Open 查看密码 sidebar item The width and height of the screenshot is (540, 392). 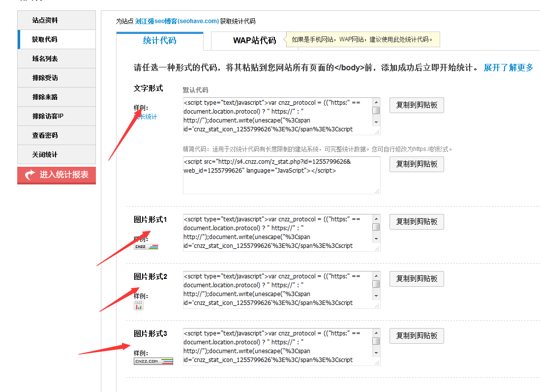[57, 135]
